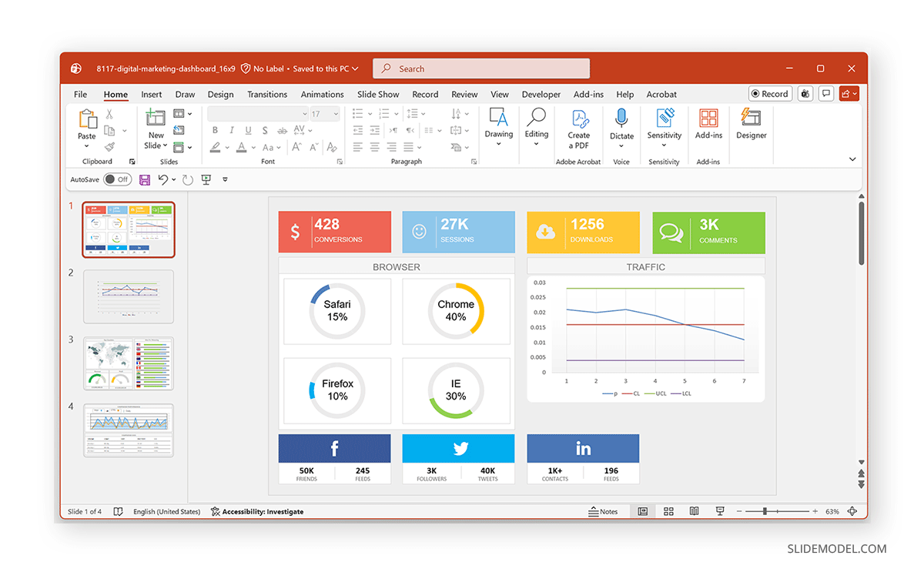
Task: Toggle Normal view button in status bar
Action: point(642,511)
